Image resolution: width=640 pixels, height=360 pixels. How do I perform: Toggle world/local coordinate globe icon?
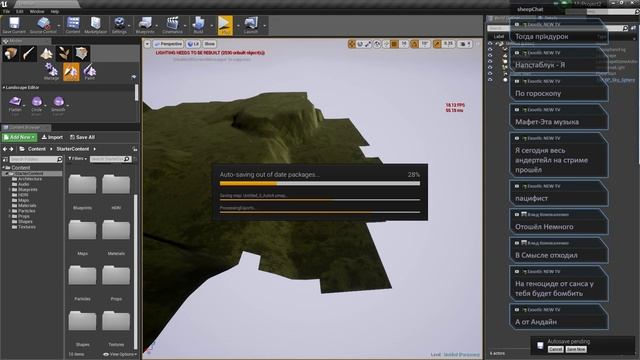point(378,44)
